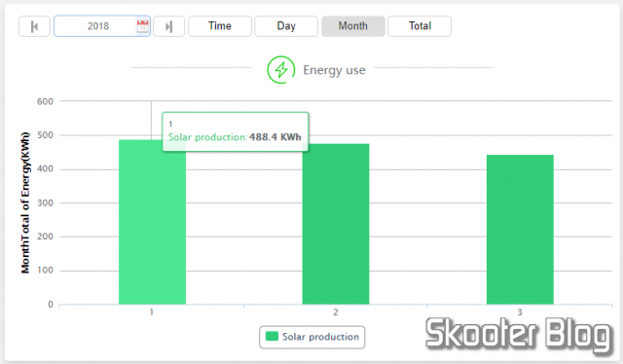The image size is (623, 364).
Task: Click the 500 y-axis label
Action: pos(45,135)
